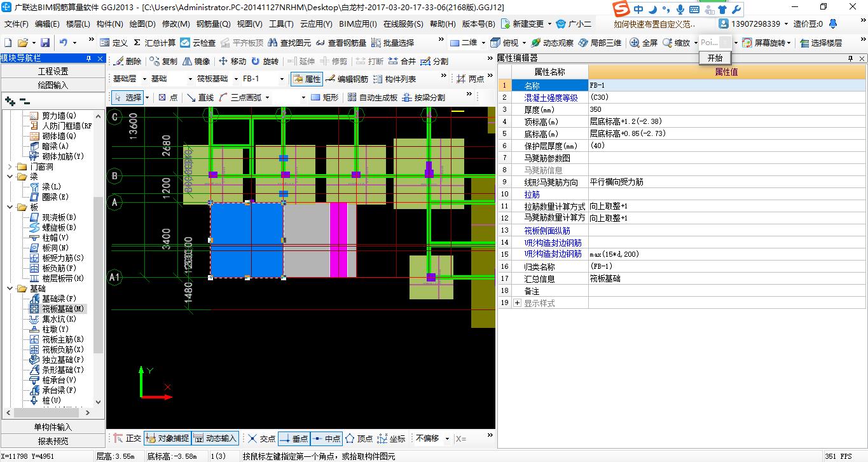Screen dimensions: 868x462
Task: Toggle 交点 intersection snap
Action: pyautogui.click(x=261, y=438)
